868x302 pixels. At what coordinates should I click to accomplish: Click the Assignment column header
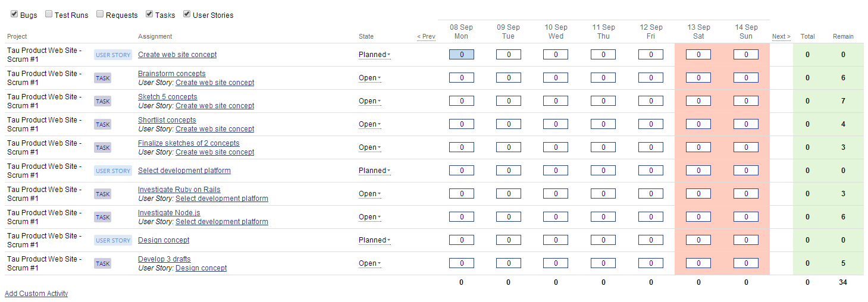point(155,37)
